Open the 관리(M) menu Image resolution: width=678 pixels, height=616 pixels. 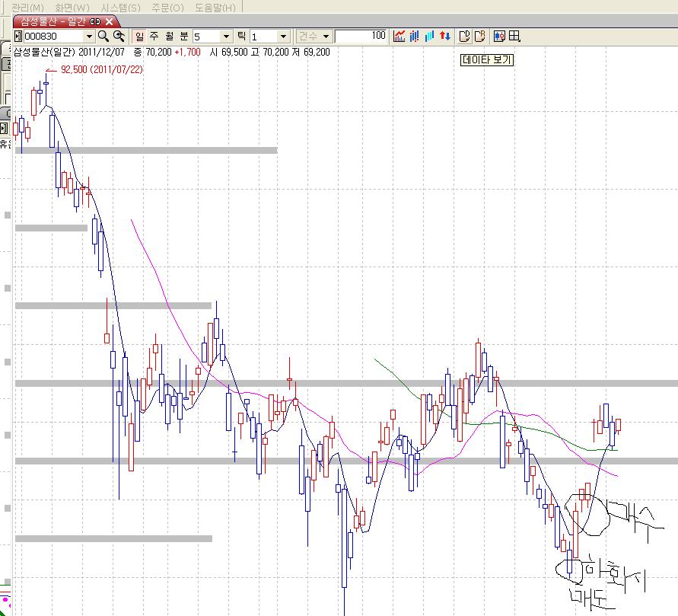(27, 8)
